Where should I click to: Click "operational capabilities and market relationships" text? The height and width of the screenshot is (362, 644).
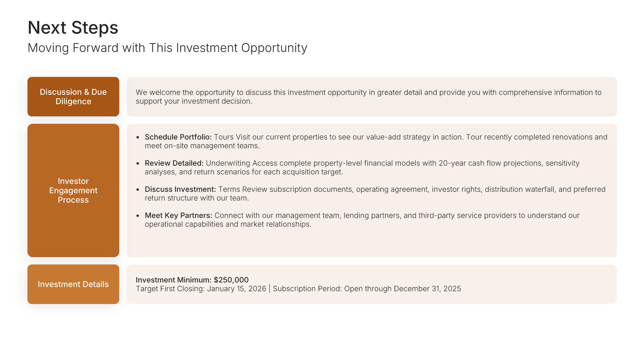(x=228, y=224)
